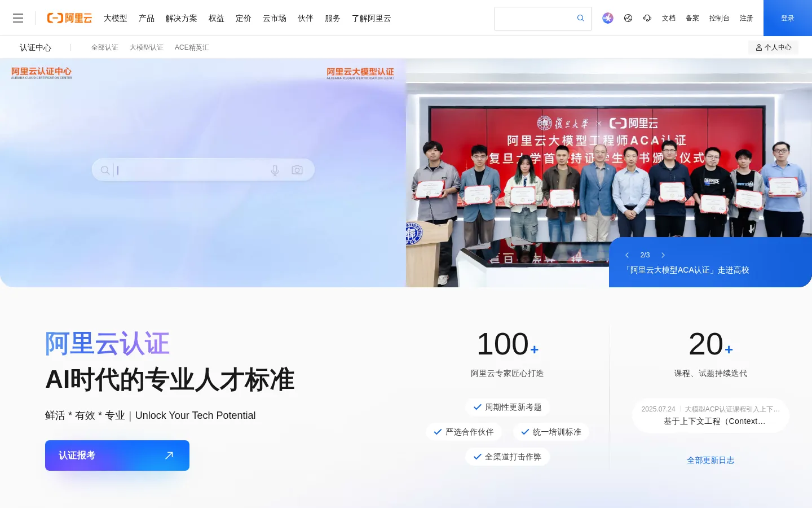Open the purple AI assistant icon

pos(607,18)
